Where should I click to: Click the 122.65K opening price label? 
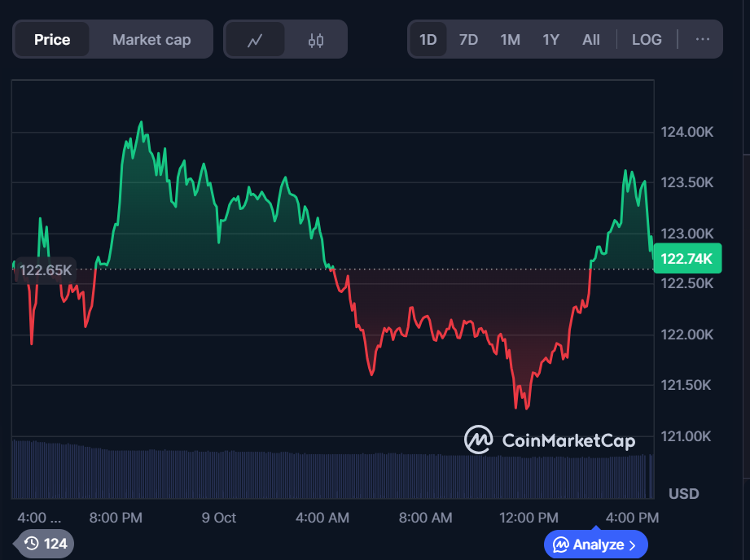[46, 269]
